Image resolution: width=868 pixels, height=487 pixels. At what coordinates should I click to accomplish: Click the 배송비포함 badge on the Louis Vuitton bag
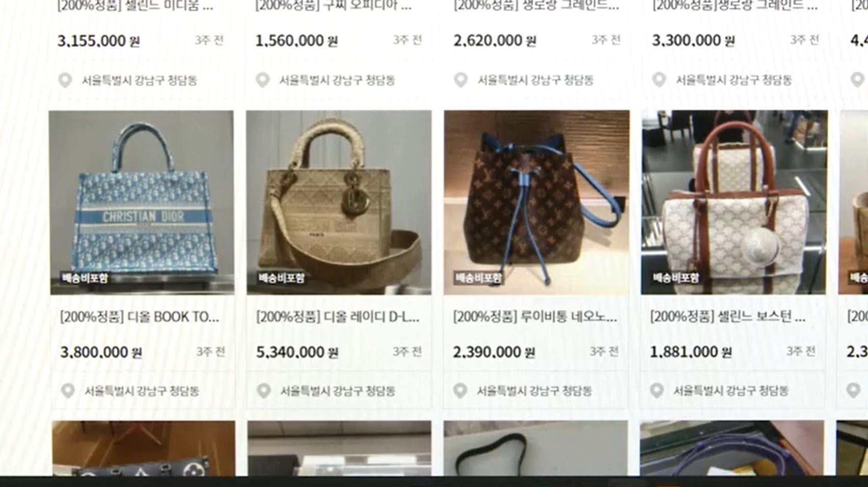pos(478,278)
